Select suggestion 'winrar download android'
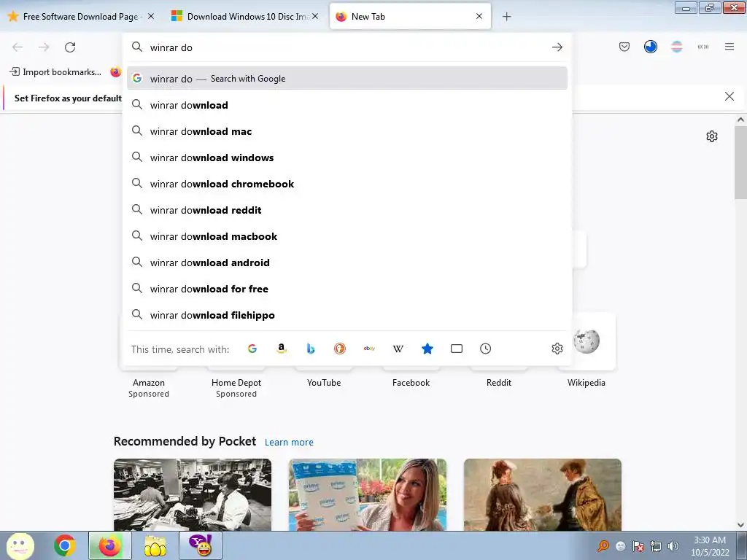This screenshot has width=747, height=560. click(x=347, y=262)
